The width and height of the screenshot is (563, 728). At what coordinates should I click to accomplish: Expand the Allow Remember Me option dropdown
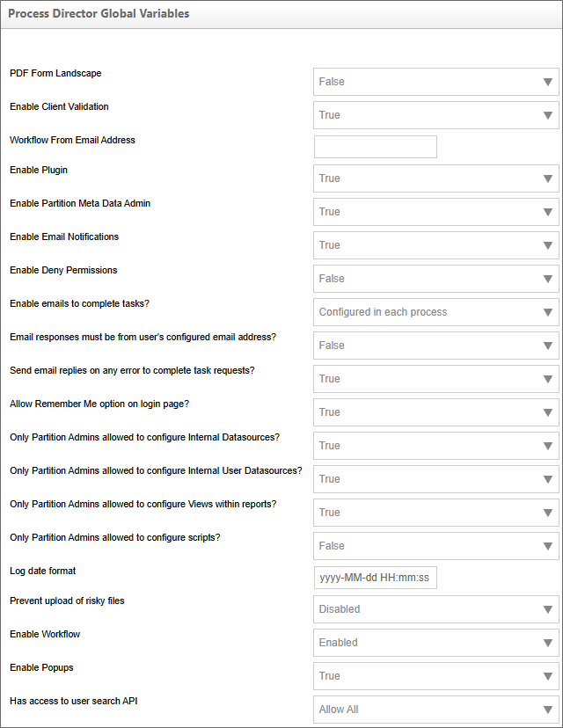pos(436,412)
